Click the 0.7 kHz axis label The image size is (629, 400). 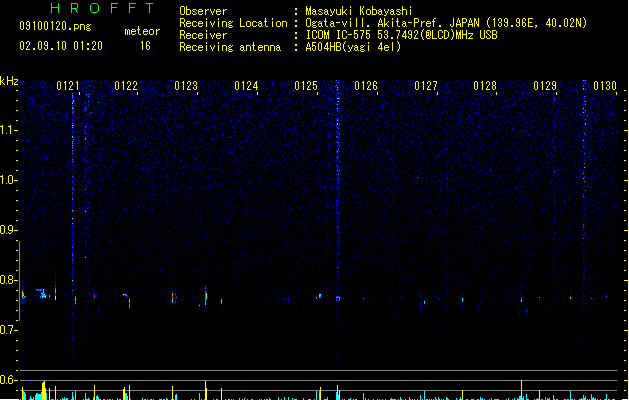(7, 330)
